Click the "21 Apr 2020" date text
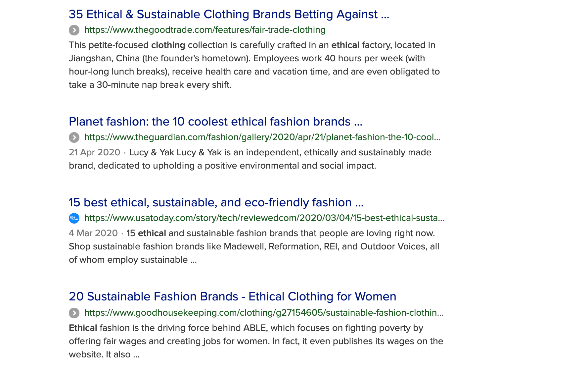588x368 pixels. pyautogui.click(x=94, y=152)
